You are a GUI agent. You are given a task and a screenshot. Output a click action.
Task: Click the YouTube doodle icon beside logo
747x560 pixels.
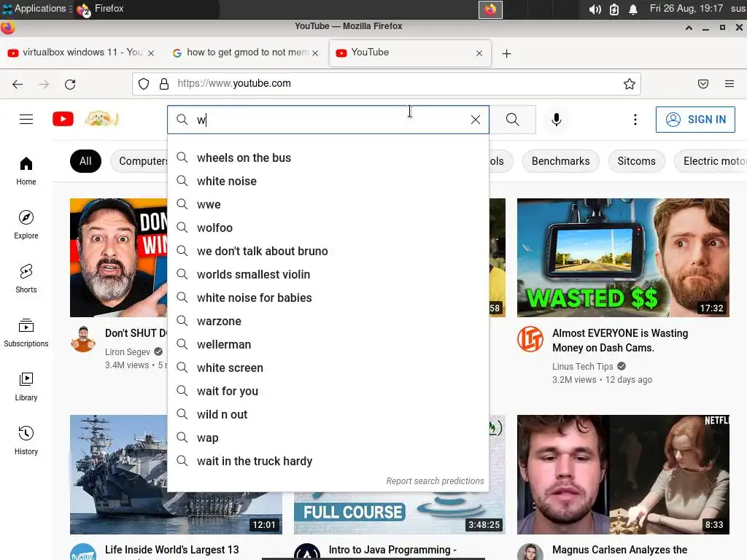[x=101, y=119]
